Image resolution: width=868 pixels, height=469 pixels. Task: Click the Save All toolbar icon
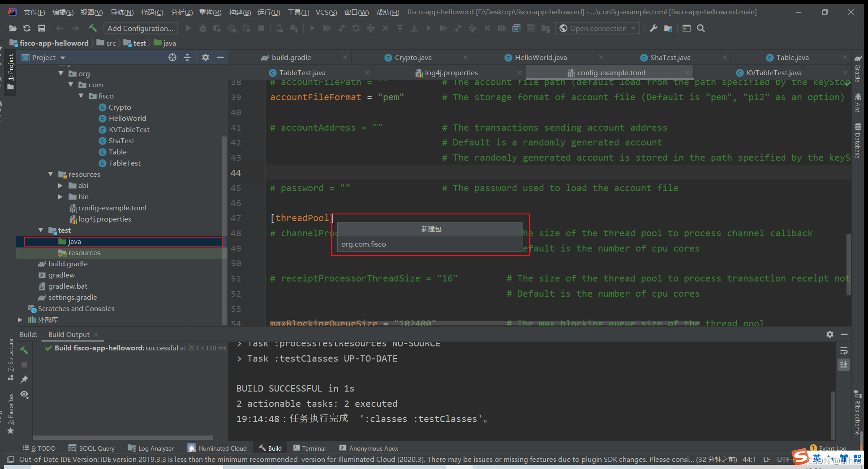tap(42, 28)
